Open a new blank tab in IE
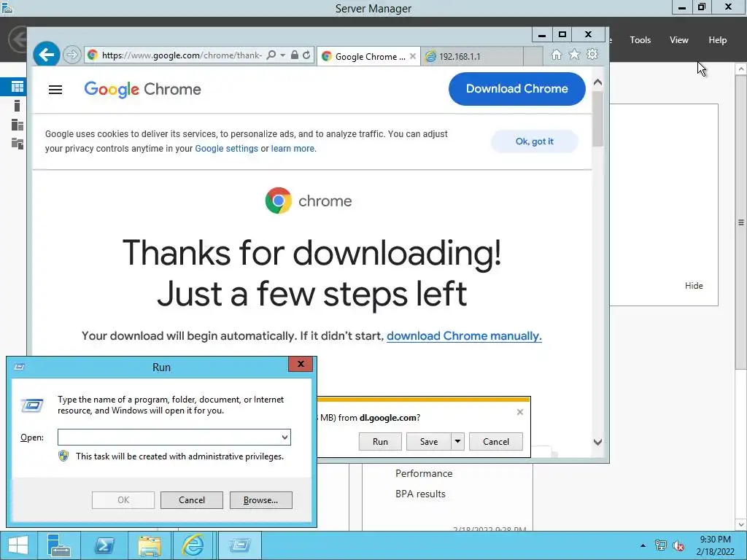Viewport: 747px width, 560px height. coord(533,56)
